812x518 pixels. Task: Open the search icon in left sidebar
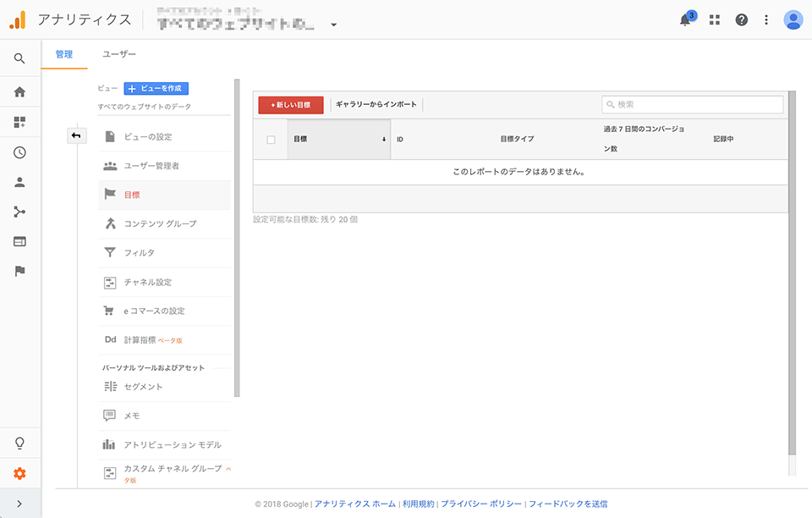click(19, 58)
